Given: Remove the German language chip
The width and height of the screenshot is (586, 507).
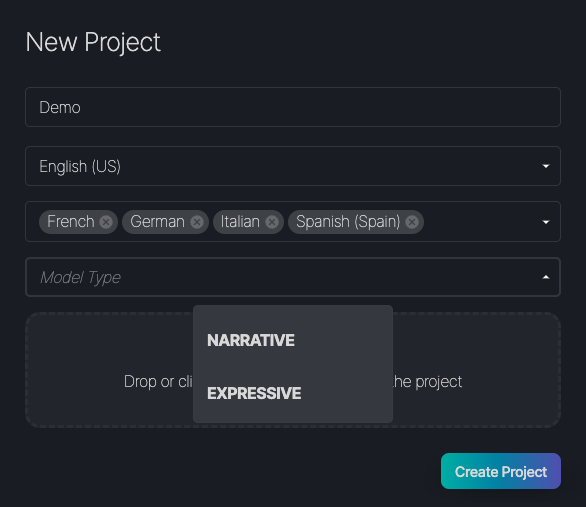Looking at the screenshot, I should point(197,222).
